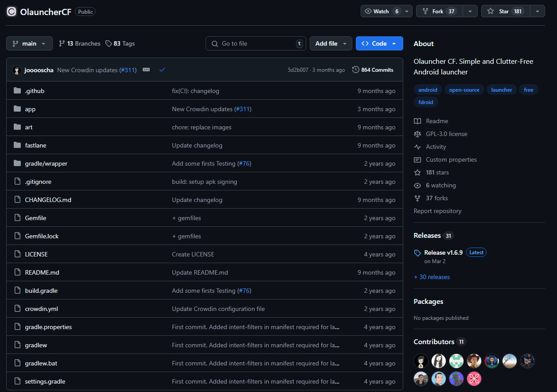Image resolution: width=557 pixels, height=392 pixels.
Task: Open the art folder
Action: [29, 127]
